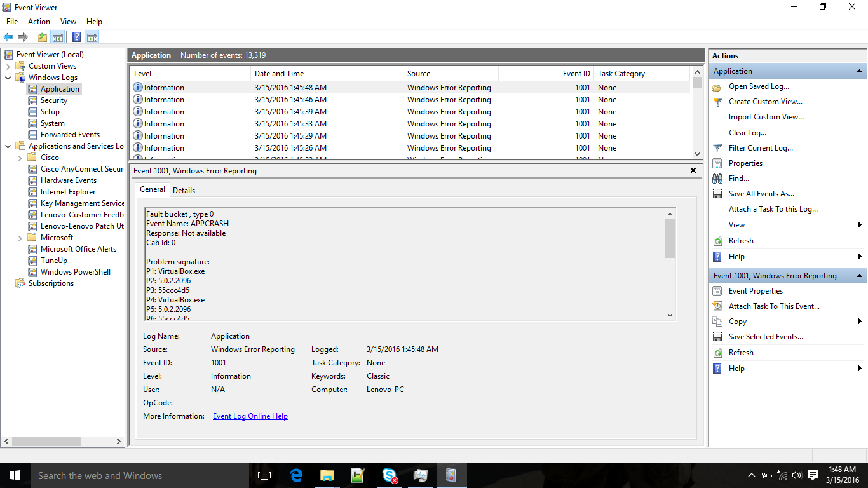Open the Copy submenu arrow in Actions
Screen dimensions: 868x488
pyautogui.click(x=860, y=322)
